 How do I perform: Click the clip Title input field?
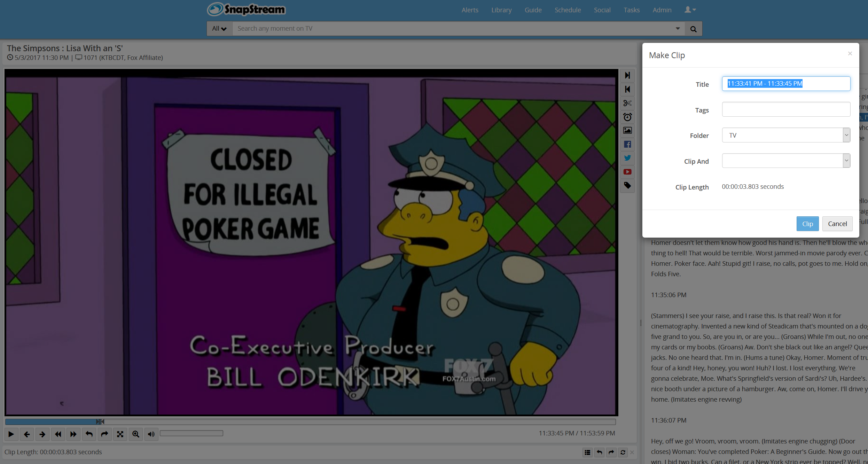pos(786,84)
